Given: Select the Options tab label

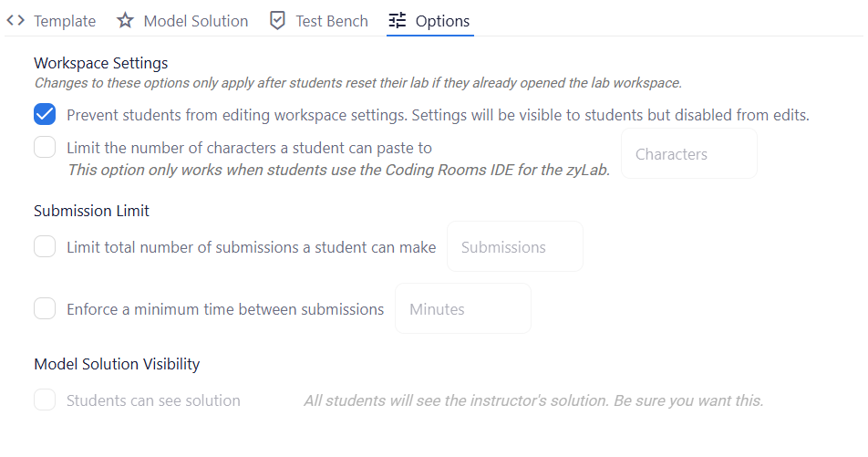Looking at the screenshot, I should tap(442, 21).
